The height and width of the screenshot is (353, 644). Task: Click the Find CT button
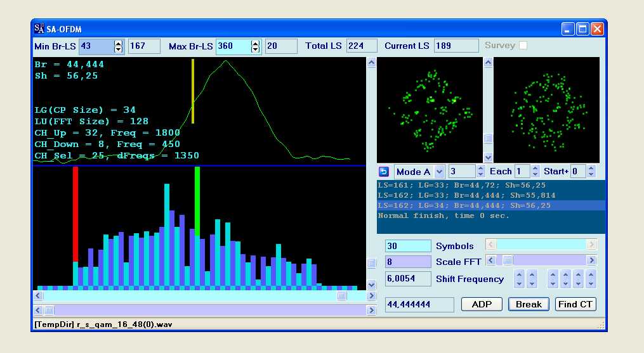coord(575,304)
